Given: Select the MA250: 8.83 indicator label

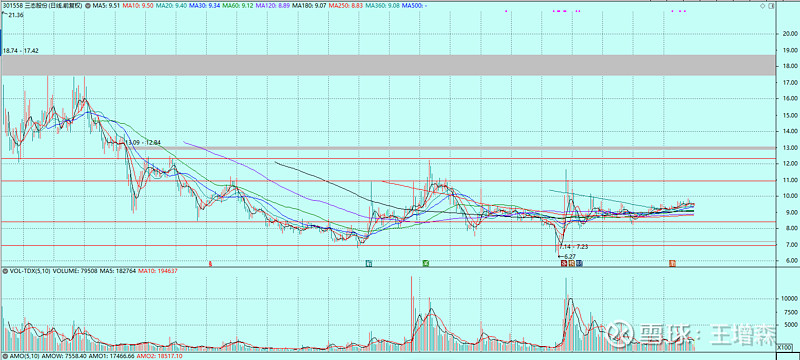Looking at the screenshot, I should pyautogui.click(x=346, y=5).
